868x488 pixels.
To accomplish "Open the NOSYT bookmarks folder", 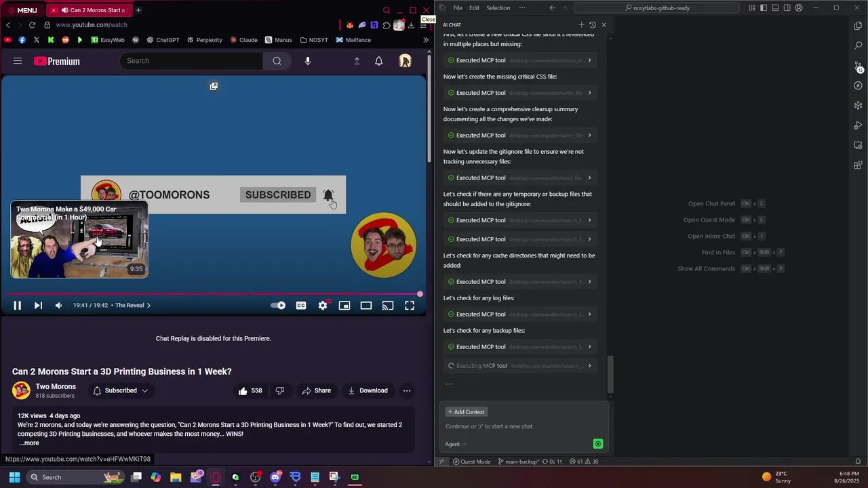I will [x=314, y=40].
